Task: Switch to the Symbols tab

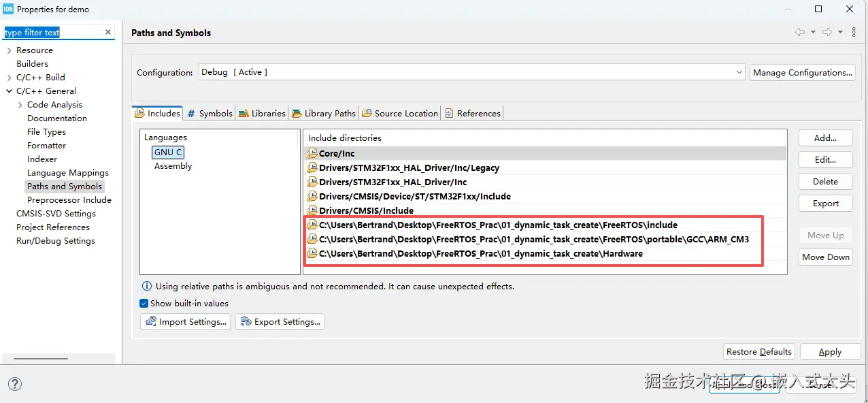Action: [210, 113]
